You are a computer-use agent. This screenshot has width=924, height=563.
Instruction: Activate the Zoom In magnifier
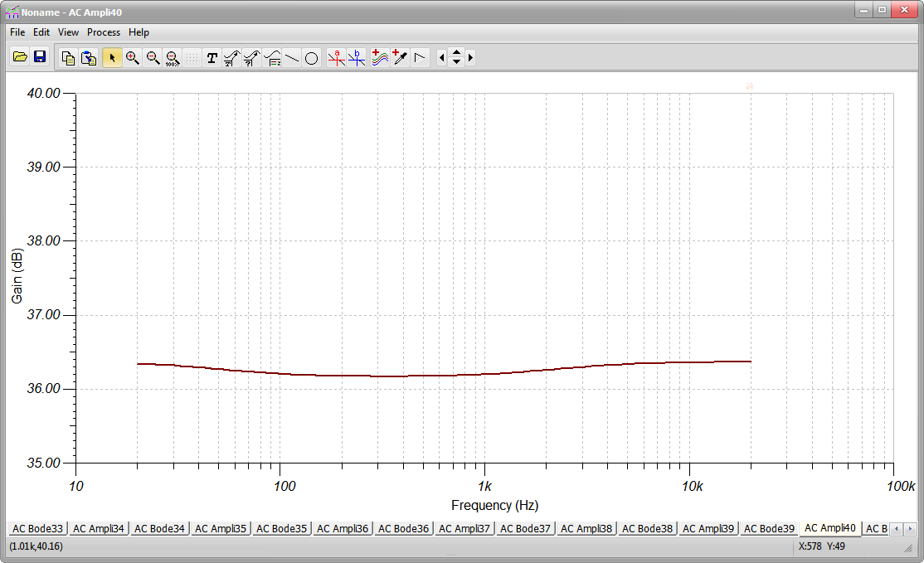tap(133, 58)
